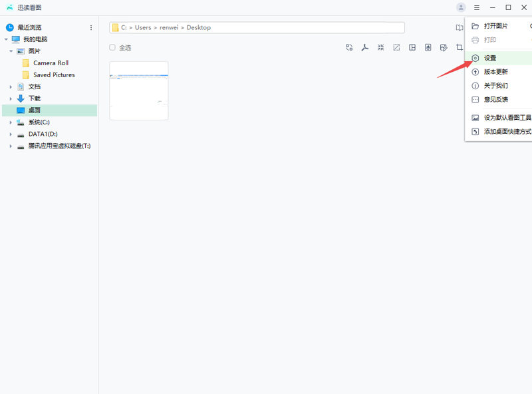Click the image edit pencil toolbar icon
The height and width of the screenshot is (394, 532).
(444, 47)
